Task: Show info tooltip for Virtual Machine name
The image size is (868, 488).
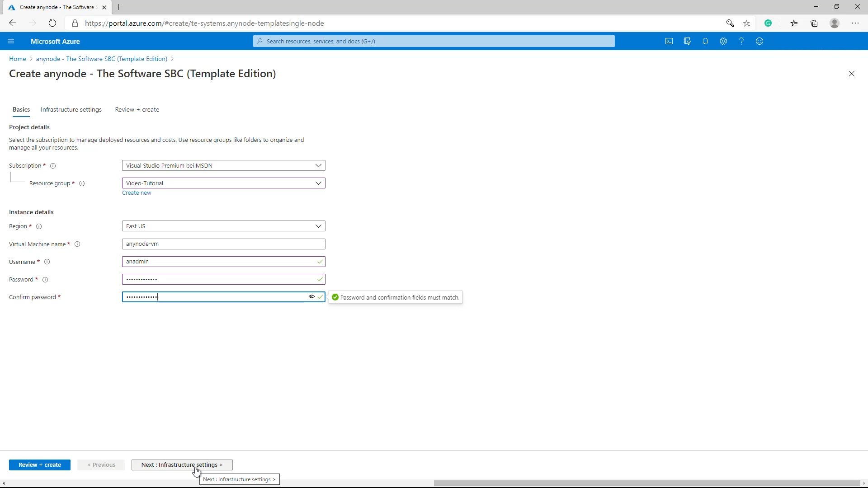Action: (77, 244)
